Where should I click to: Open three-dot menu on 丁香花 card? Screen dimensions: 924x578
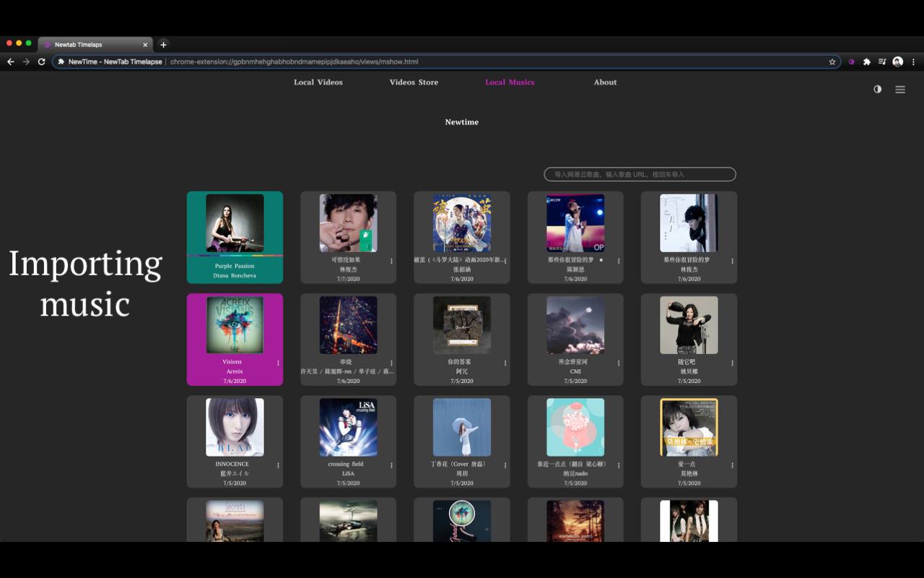coord(505,465)
